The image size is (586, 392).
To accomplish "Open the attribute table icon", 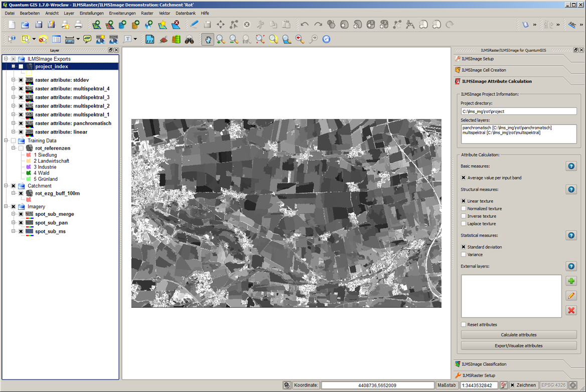I will point(56,39).
